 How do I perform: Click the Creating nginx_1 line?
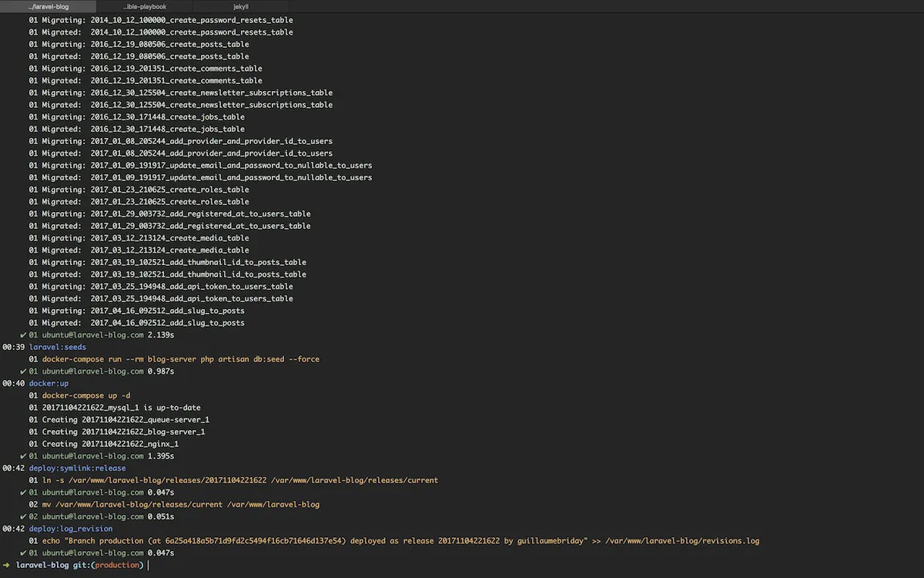tap(104, 444)
